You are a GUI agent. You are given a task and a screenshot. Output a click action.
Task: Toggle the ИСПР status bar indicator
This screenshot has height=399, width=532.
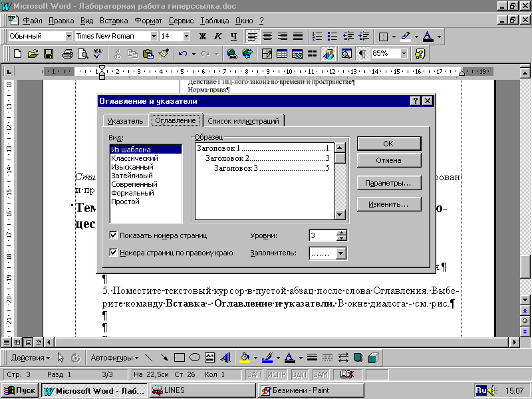click(x=277, y=374)
